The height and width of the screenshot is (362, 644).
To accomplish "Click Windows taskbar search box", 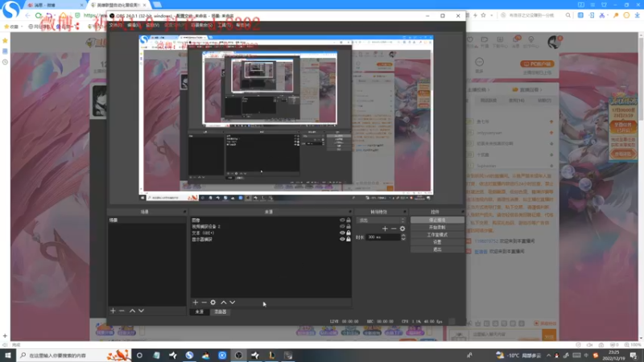I will [74, 356].
